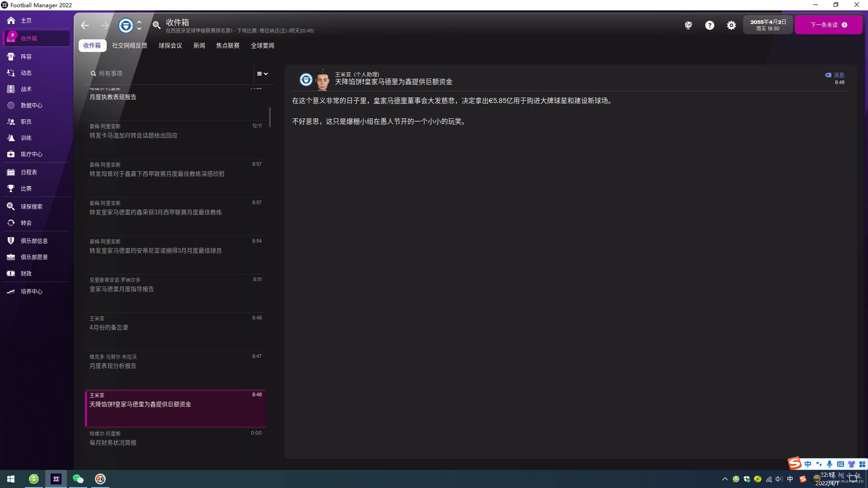Open the 俱乐部愿景 sidebar item
Viewport: 868px width, 488px height.
(x=36, y=257)
